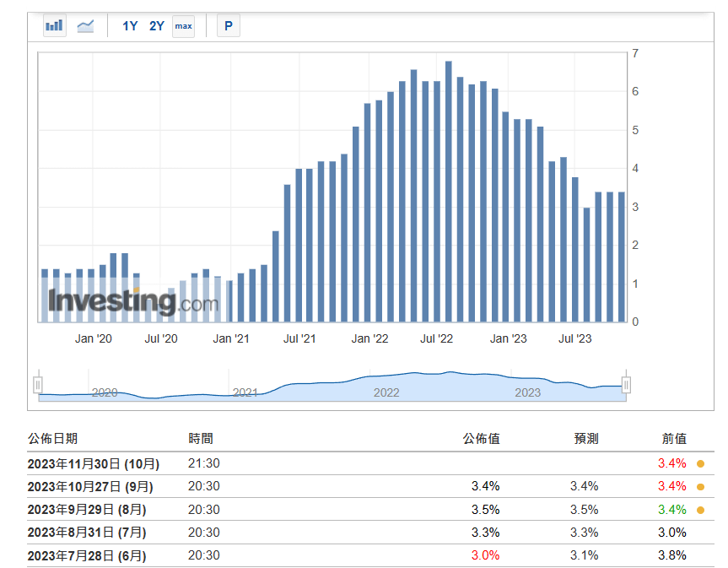Screen dimensions: 728x568
Task: Switch to bar chart view icon
Action: point(55,26)
